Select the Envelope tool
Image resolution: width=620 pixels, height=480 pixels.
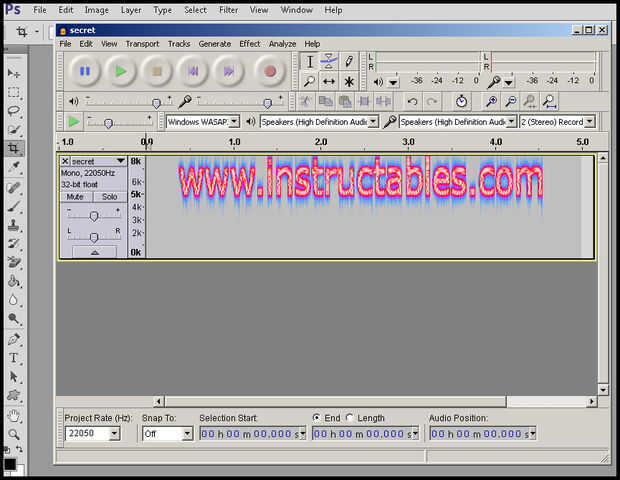[x=329, y=61]
